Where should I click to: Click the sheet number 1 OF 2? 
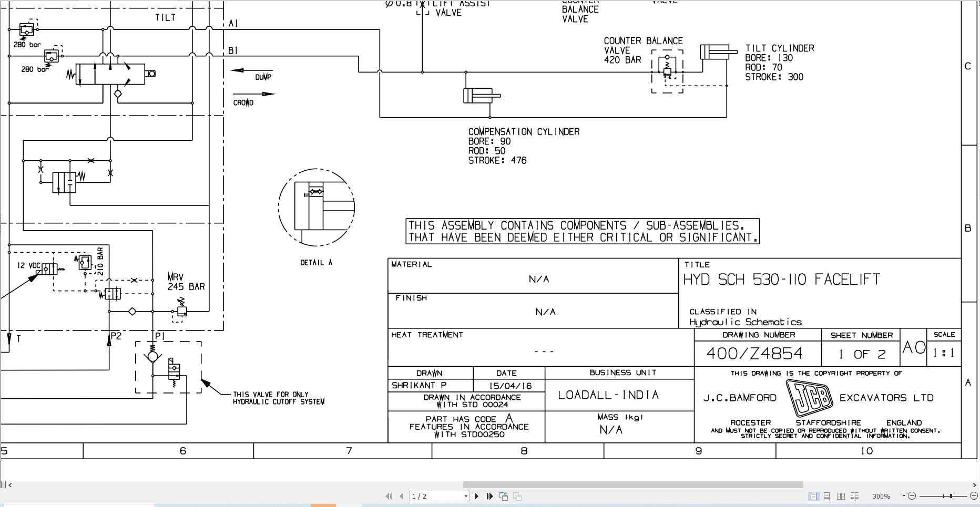click(x=862, y=355)
